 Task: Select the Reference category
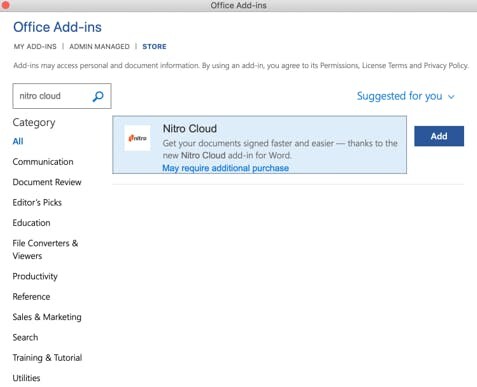pyautogui.click(x=31, y=297)
